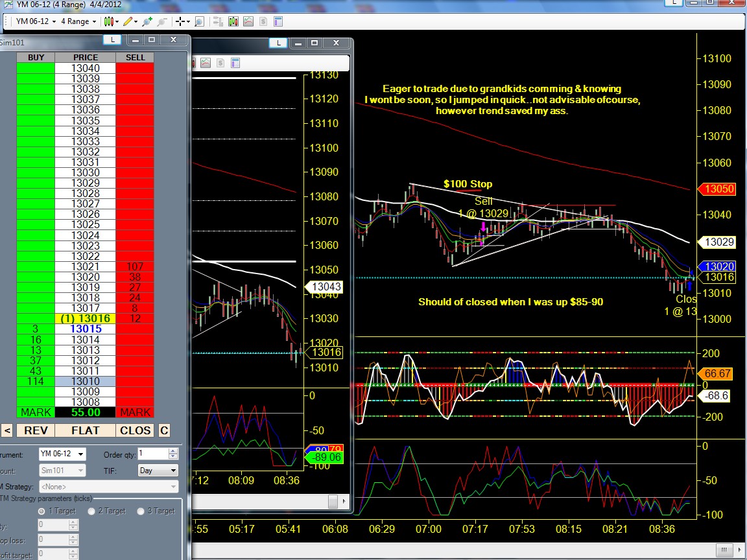Click the red 13050 price marker
This screenshot has height=560, width=747.
(717, 189)
